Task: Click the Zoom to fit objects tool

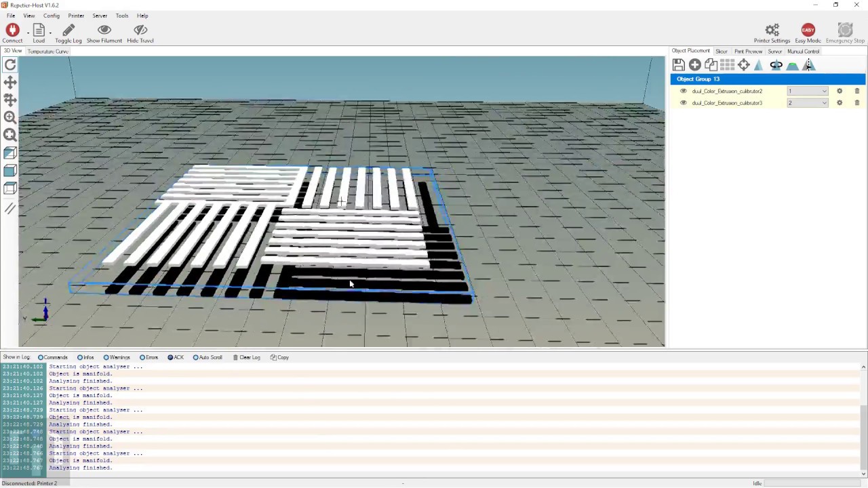Action: [10, 136]
